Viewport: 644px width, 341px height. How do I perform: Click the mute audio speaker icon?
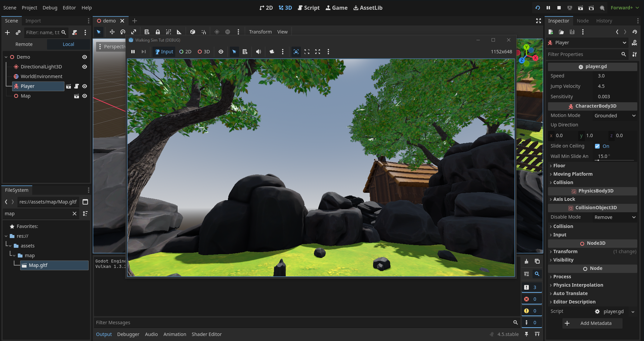pos(258,52)
